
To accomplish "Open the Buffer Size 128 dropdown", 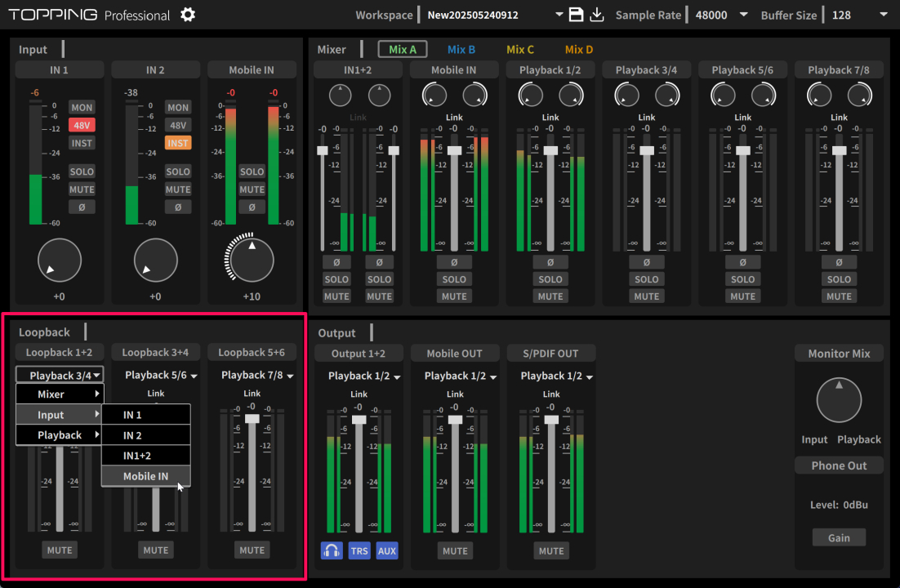I will (884, 15).
